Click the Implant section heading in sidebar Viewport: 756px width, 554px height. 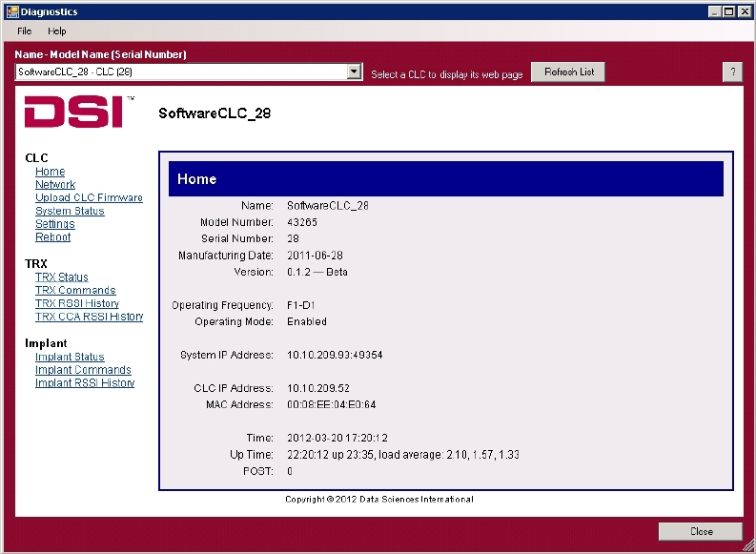click(46, 343)
